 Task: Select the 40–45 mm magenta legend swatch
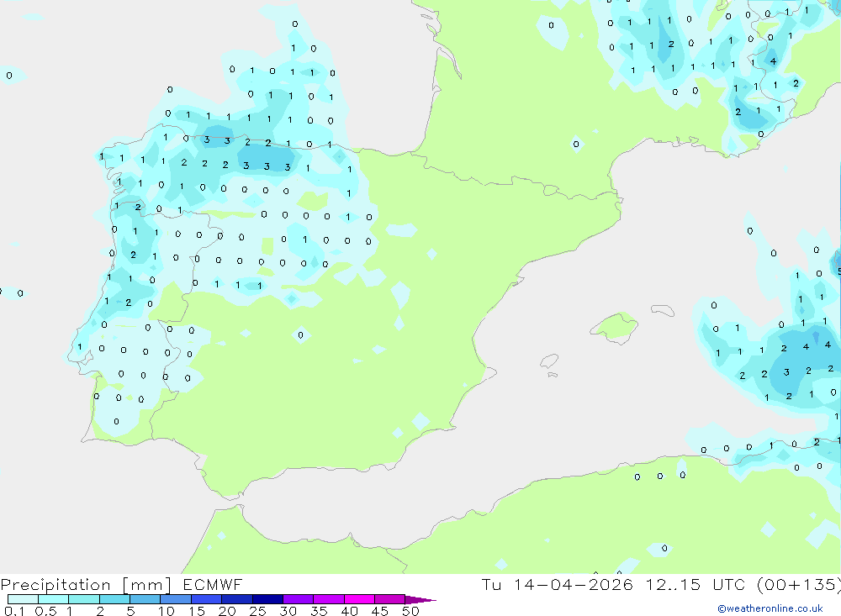click(359, 599)
